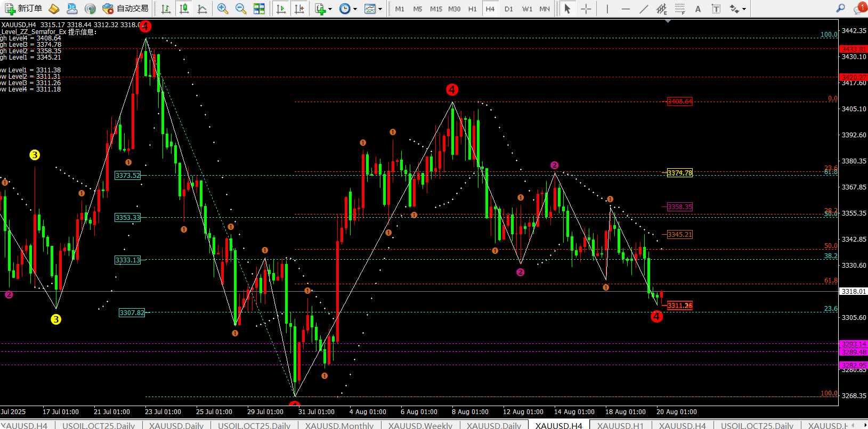The height and width of the screenshot is (429, 868).
Task: Toggle AutoTrading (自动交易) button
Action: tap(125, 9)
